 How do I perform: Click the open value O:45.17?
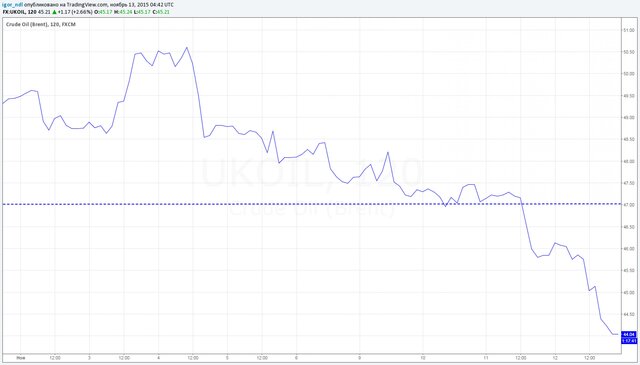[x=103, y=12]
